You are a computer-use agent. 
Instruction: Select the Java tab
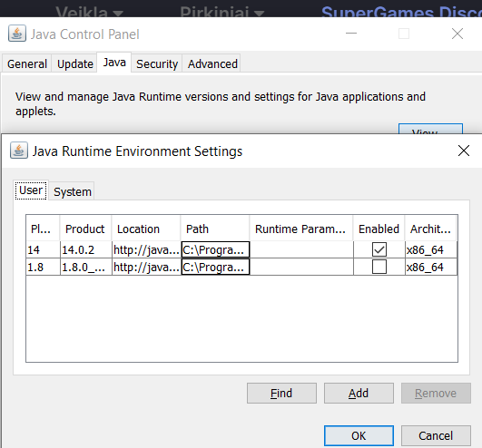[114, 63]
